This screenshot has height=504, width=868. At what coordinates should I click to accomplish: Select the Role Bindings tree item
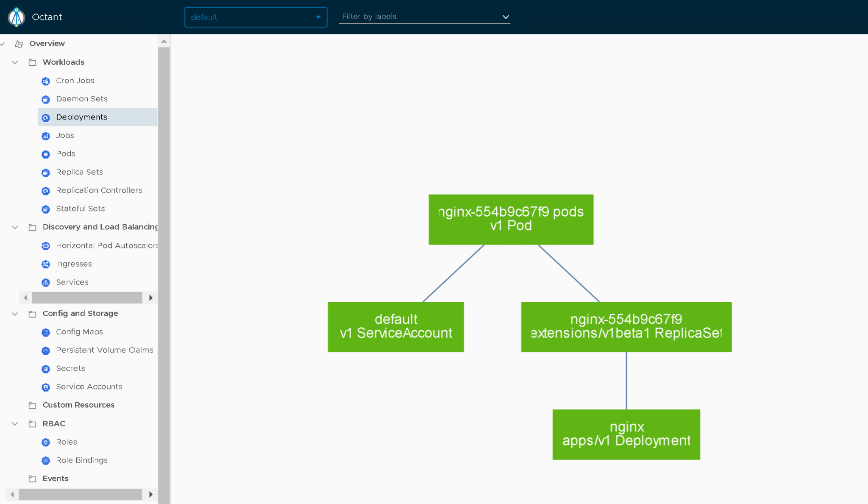(x=82, y=460)
